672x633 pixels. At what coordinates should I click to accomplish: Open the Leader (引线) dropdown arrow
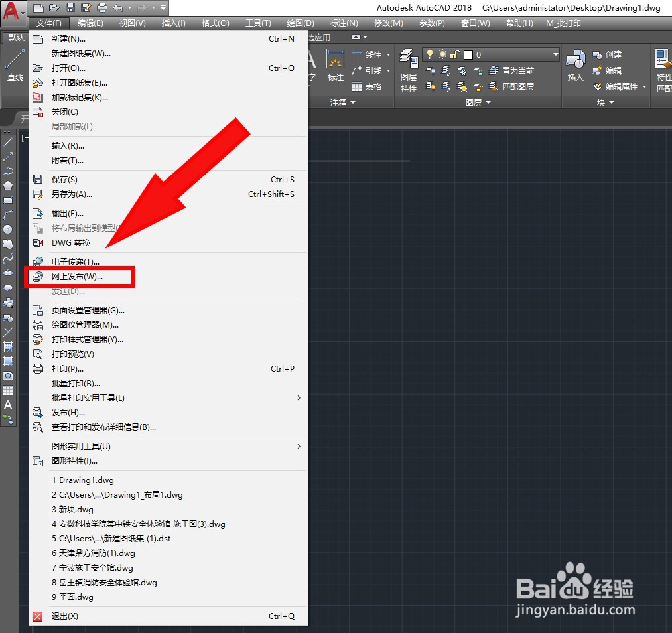(388, 71)
